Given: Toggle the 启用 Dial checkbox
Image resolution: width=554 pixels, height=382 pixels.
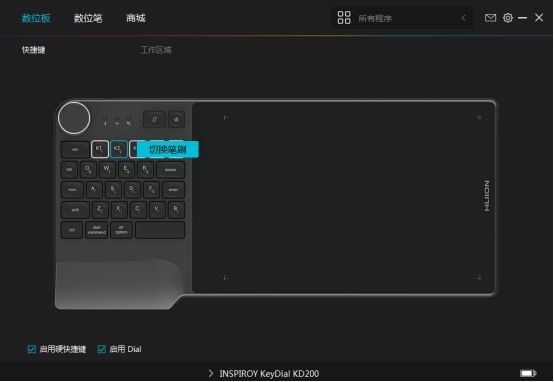Looking at the screenshot, I should (x=102, y=349).
